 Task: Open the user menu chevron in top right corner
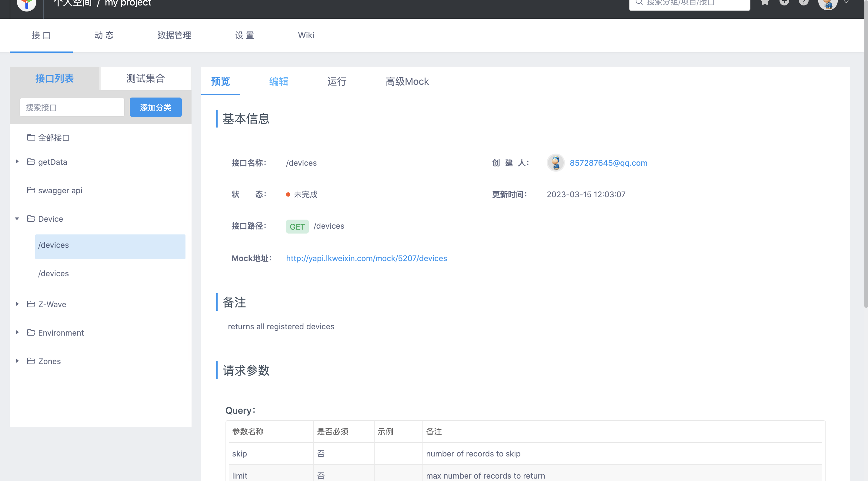846,2
